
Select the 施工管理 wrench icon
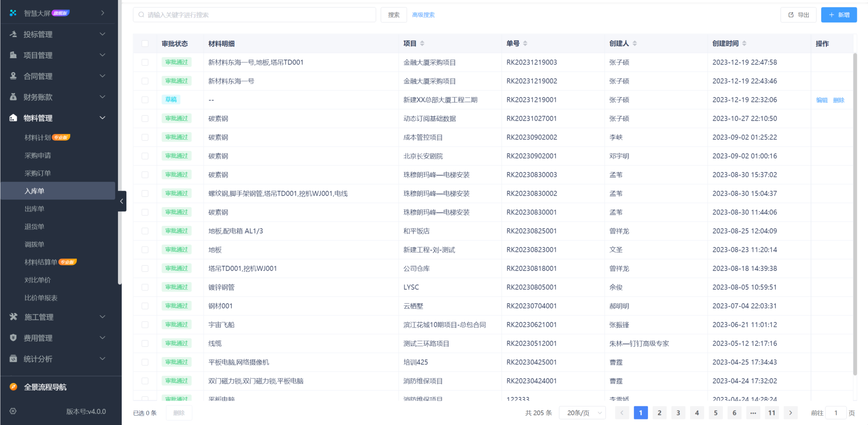coord(13,317)
